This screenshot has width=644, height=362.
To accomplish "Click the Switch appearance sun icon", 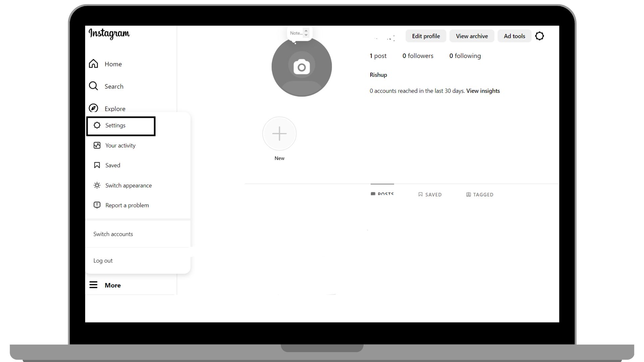I will (x=97, y=185).
